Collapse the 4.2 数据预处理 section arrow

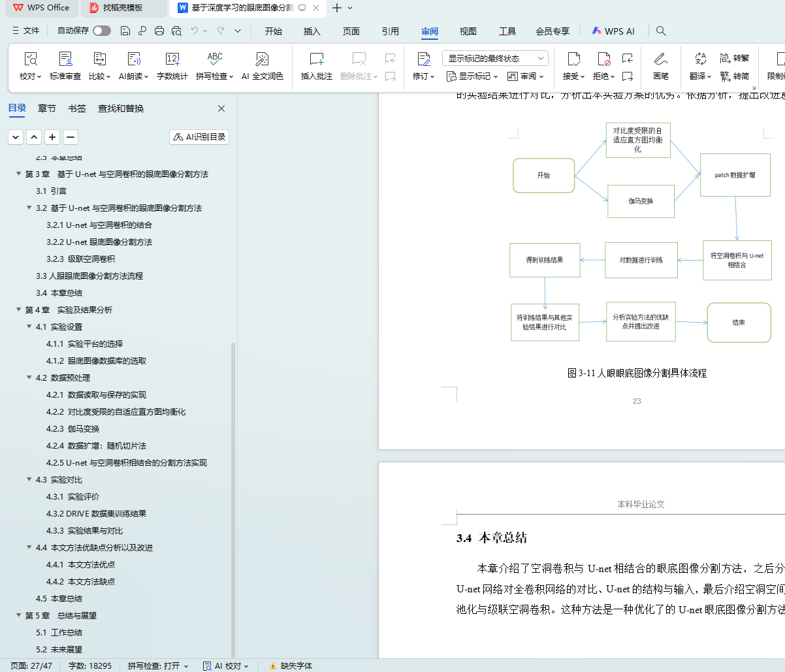29,378
